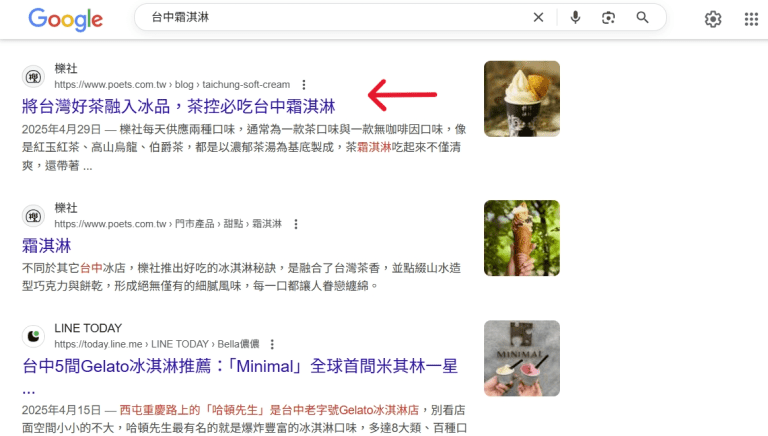This screenshot has height=436, width=768.
Task: Open the 霜淇淋 result title link
Action: 47,245
